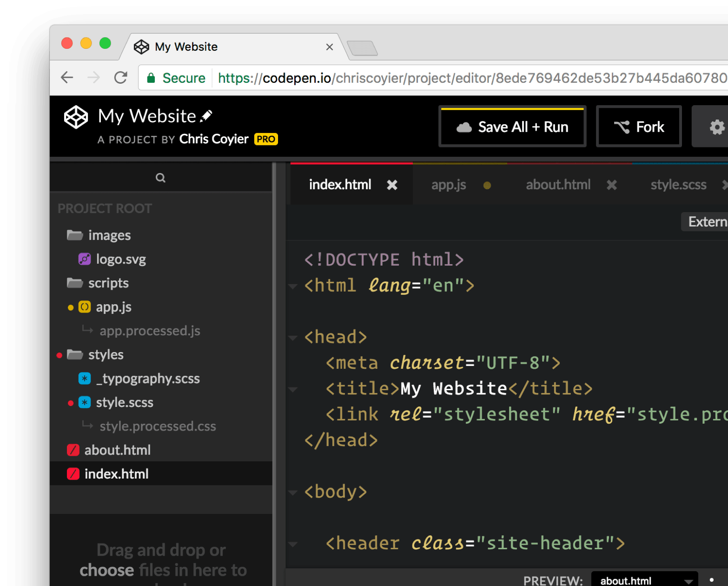The height and width of the screenshot is (586, 728).
Task: Click the green Secure padlock icon
Action: tap(151, 78)
